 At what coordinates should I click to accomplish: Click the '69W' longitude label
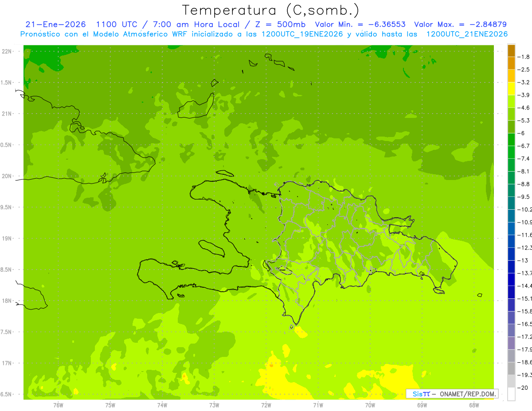(x=422, y=405)
